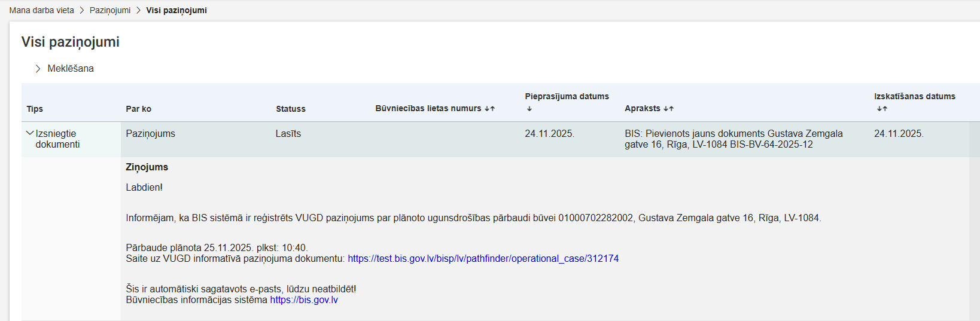The height and width of the screenshot is (321, 980).
Task: Open the VUGD operational_case/312174 link
Action: [x=483, y=259]
